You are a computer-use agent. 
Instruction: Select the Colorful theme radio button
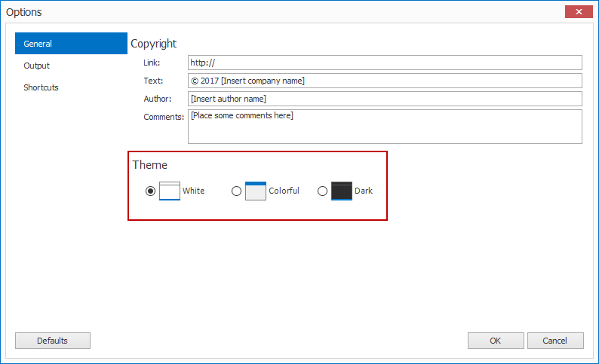click(x=236, y=191)
